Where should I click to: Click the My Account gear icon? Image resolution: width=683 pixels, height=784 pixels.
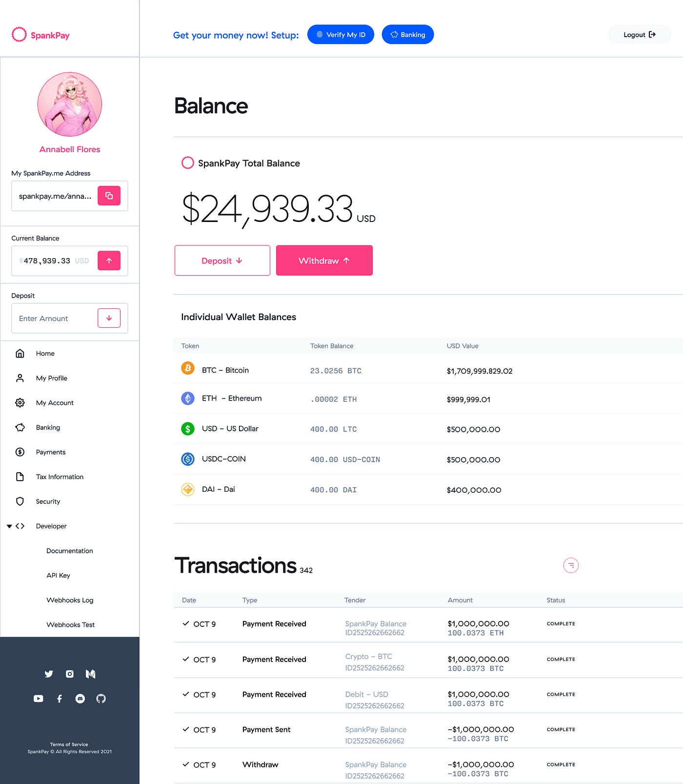tap(20, 402)
